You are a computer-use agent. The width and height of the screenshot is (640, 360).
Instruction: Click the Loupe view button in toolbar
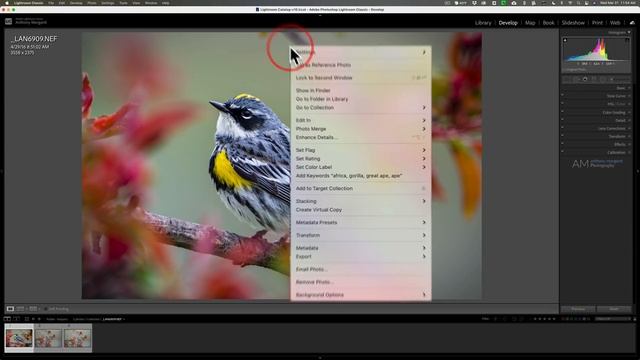(10, 309)
